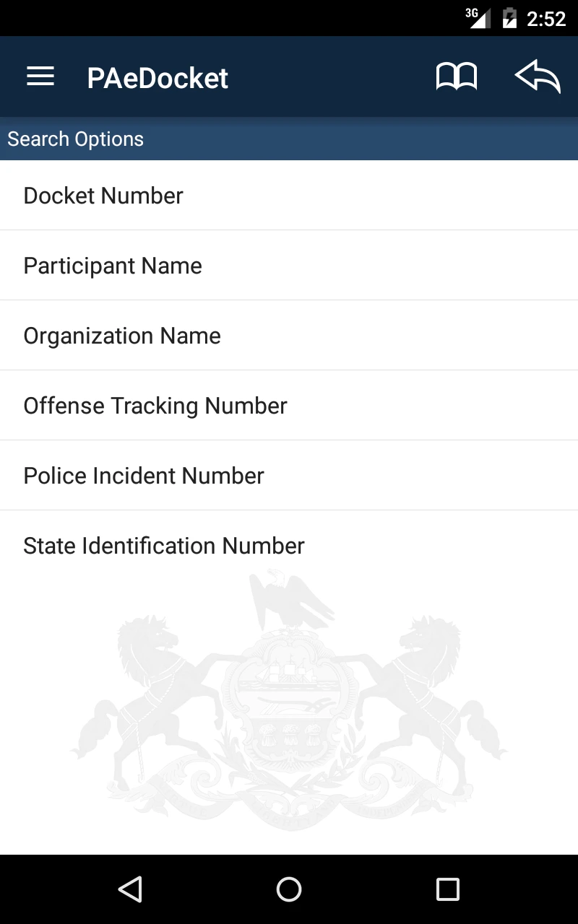
Task: Tap the back arrow in header
Action: (538, 77)
